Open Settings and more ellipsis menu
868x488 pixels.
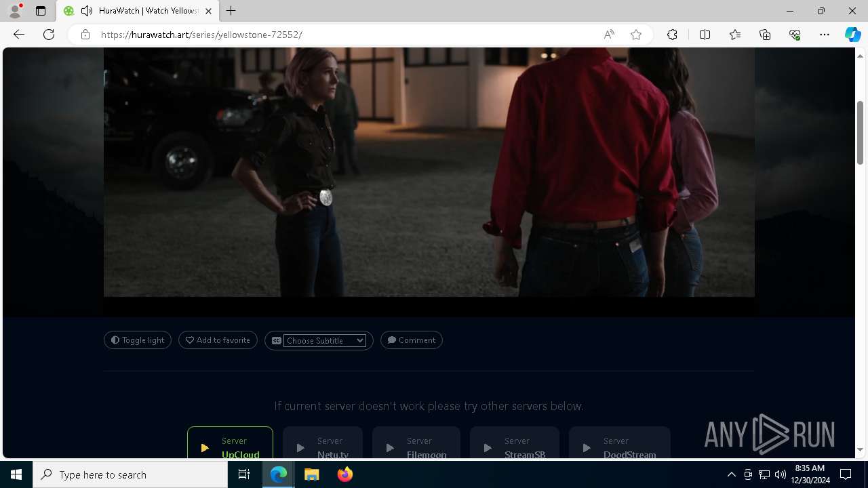pyautogui.click(x=825, y=35)
